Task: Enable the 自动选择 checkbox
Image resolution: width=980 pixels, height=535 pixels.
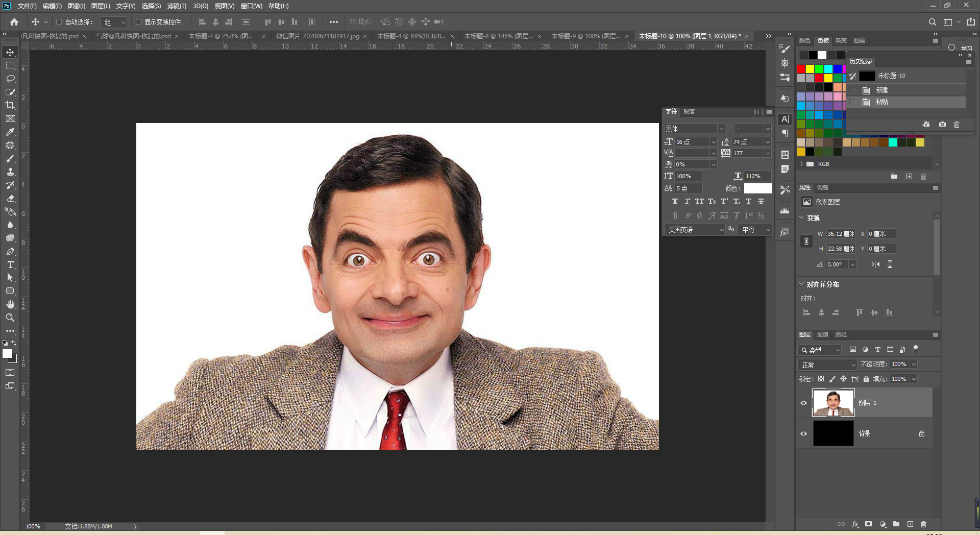Action: click(x=59, y=22)
